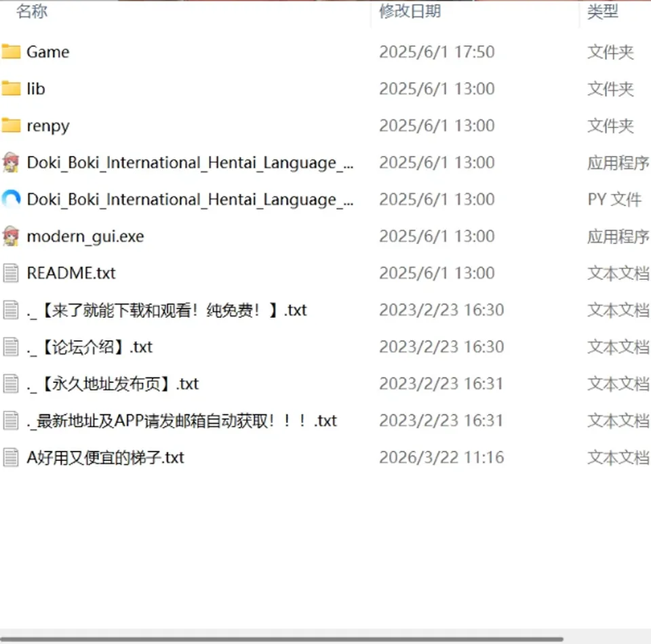
Task: Click the Game folder date 2025/6/1 17:50
Action: click(437, 52)
